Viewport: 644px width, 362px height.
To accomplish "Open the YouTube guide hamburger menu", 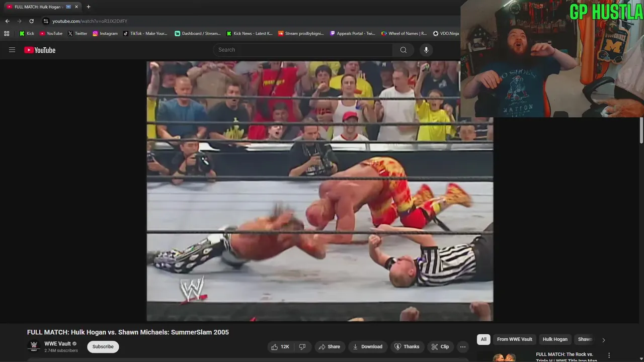I will (x=12, y=50).
